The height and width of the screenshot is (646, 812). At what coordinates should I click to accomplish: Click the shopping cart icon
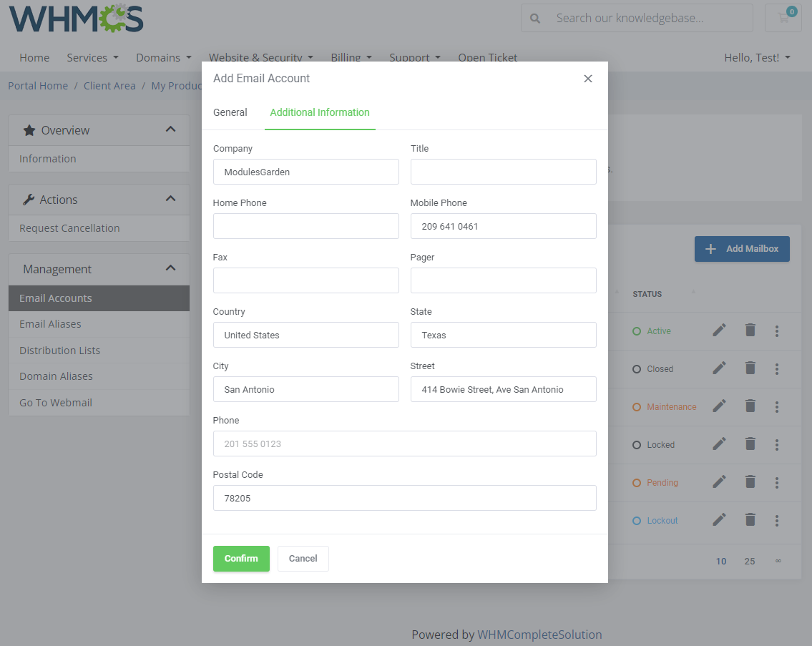pyautogui.click(x=783, y=18)
